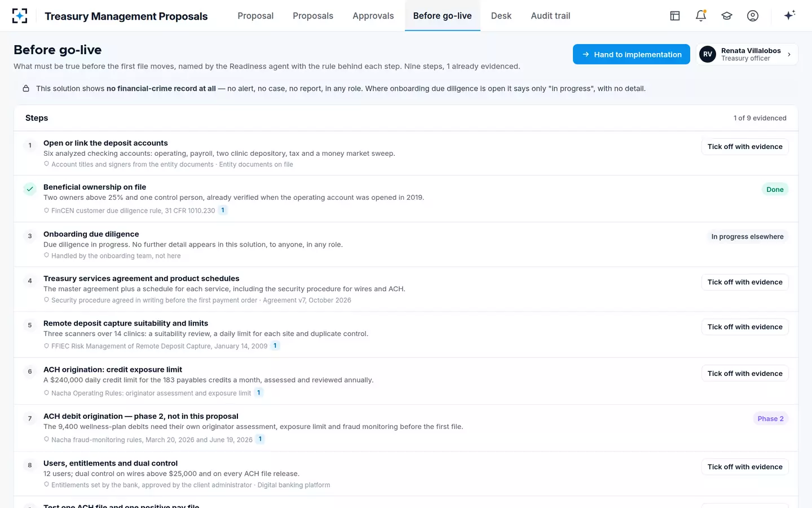Click "Entity documents on file" text
This screenshot has height=508, width=812.
tap(256, 164)
